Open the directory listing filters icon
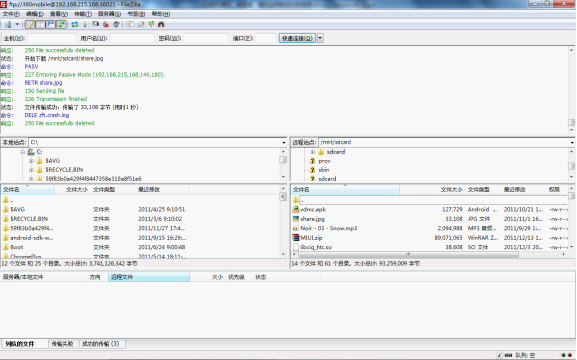 pos(130,25)
